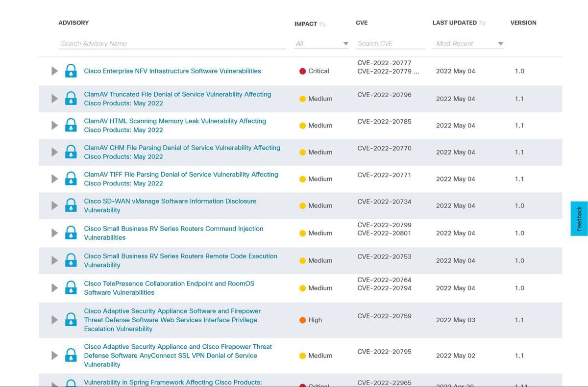588x387 pixels.
Task: Click lock icon for TelePresence Collaboration Endpoint advisory
Action: (x=71, y=287)
